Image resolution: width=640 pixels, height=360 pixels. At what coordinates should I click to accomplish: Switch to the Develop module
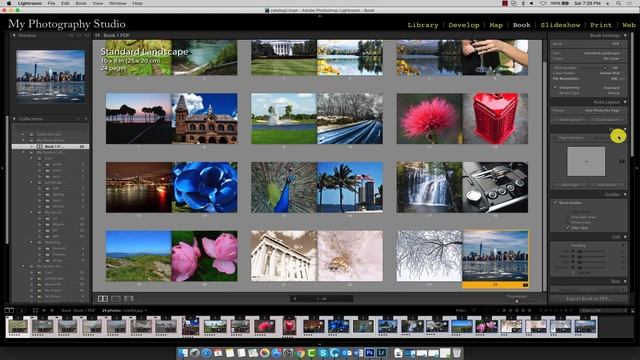click(464, 25)
